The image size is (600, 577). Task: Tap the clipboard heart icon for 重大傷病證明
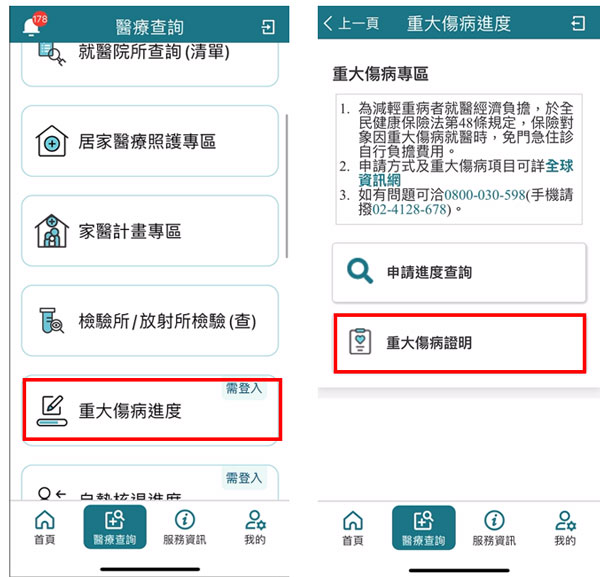[360, 342]
